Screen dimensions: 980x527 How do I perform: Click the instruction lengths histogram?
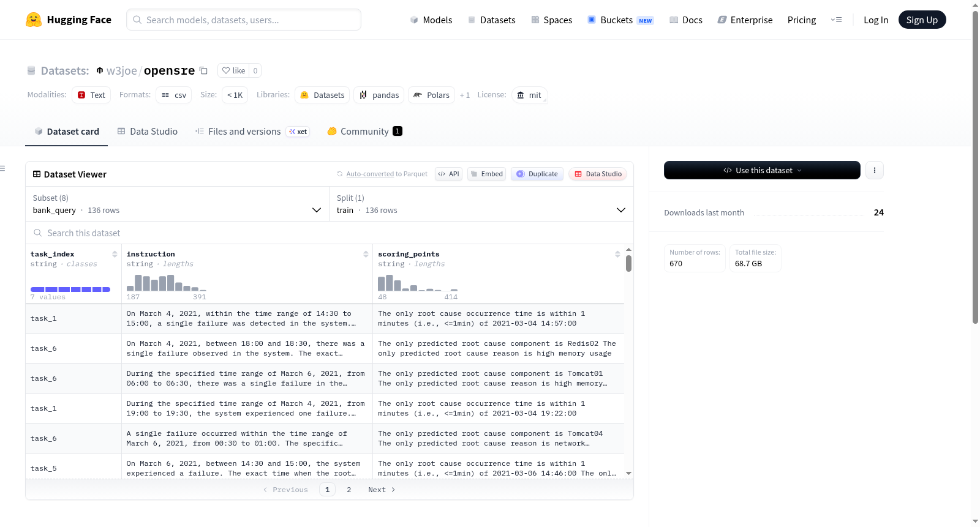click(x=167, y=283)
